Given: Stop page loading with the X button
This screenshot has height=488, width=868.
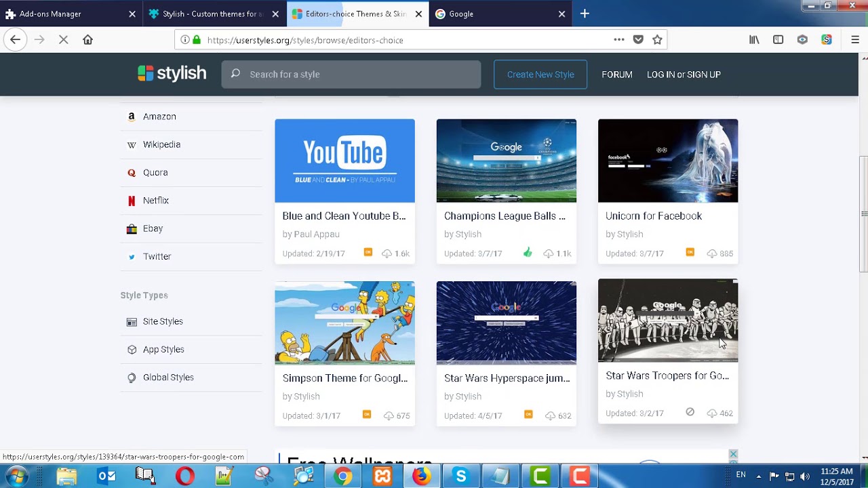Looking at the screenshot, I should (63, 40).
